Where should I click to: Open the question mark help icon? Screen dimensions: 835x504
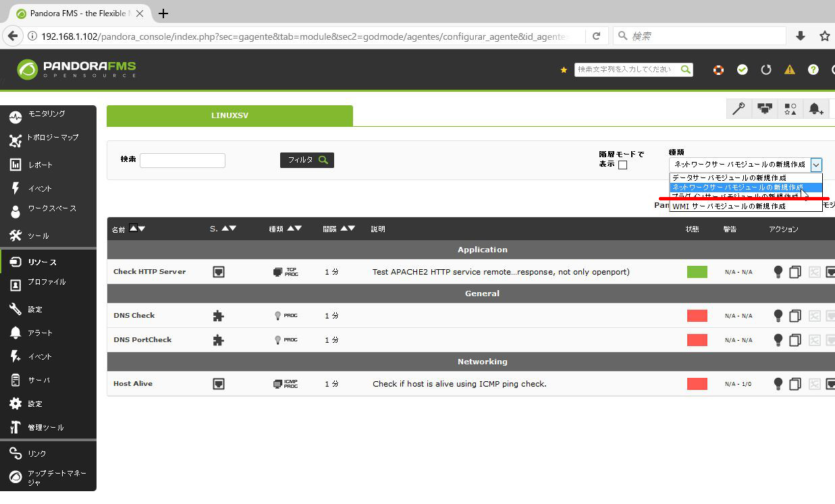[813, 69]
